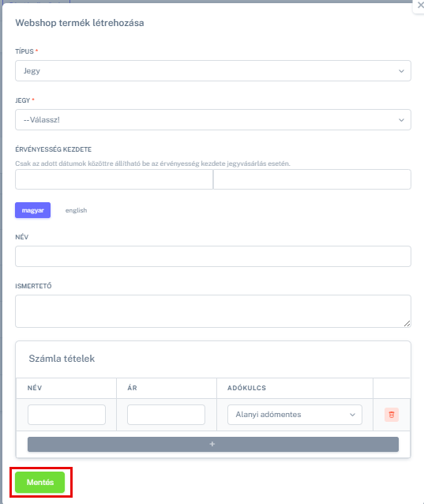Click the invoice item Ár input
The image size is (424, 504).
coord(166,415)
